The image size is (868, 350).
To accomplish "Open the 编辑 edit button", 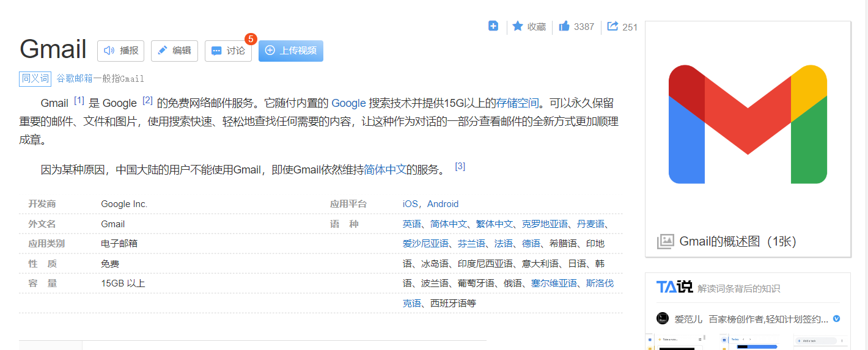I will click(x=174, y=51).
